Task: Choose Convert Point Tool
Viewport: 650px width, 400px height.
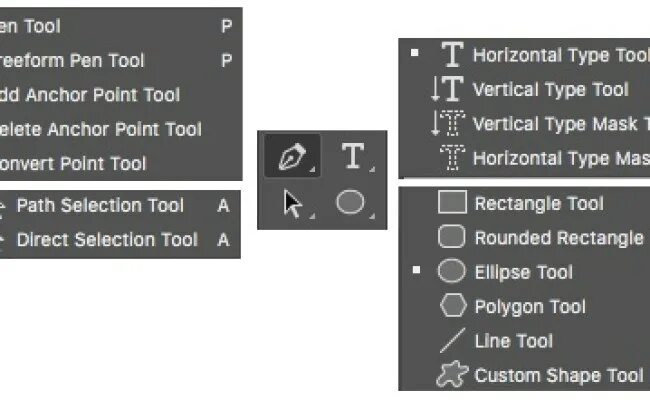Action: click(74, 163)
